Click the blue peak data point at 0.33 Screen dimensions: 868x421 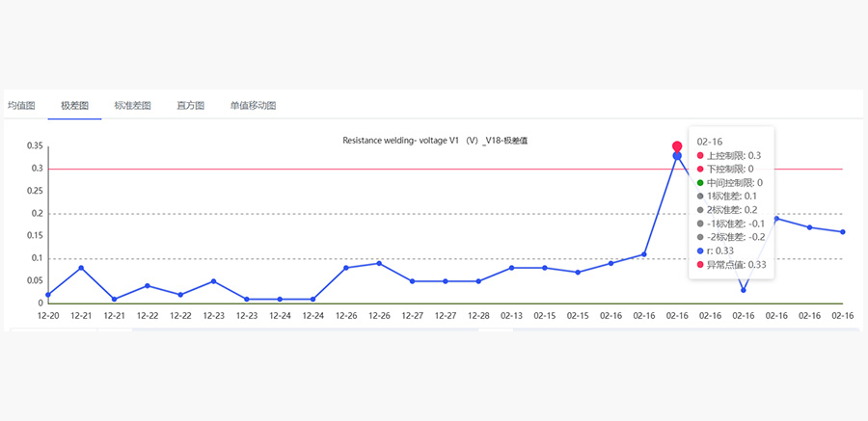click(677, 156)
